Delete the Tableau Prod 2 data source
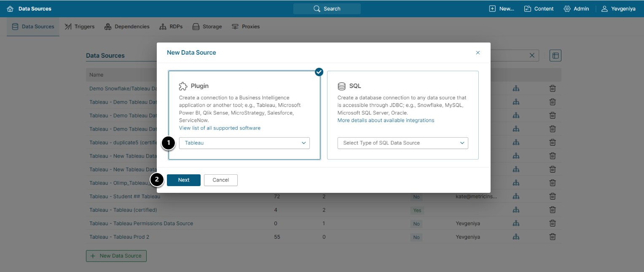Screen dimensions: 644x272 [x=553, y=237]
